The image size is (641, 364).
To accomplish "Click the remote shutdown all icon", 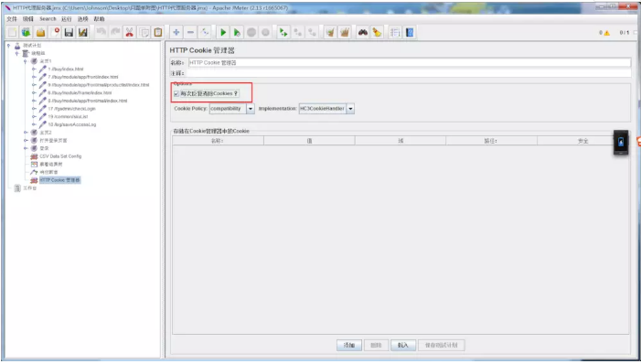I will tap(312, 32).
